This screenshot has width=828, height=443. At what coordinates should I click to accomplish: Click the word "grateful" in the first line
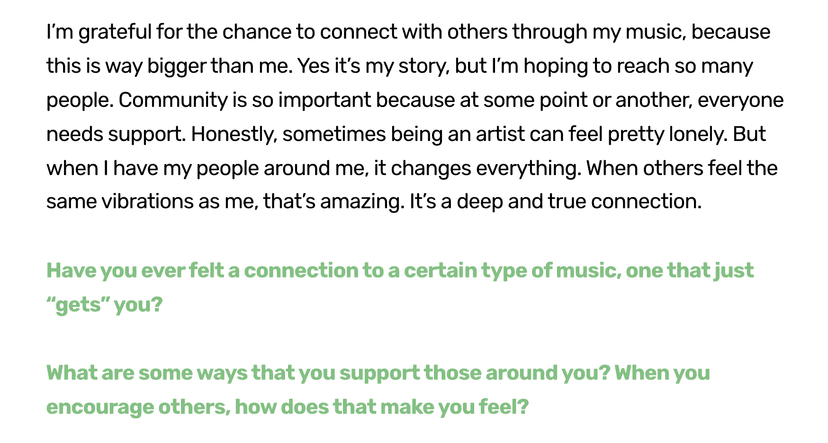click(104, 32)
